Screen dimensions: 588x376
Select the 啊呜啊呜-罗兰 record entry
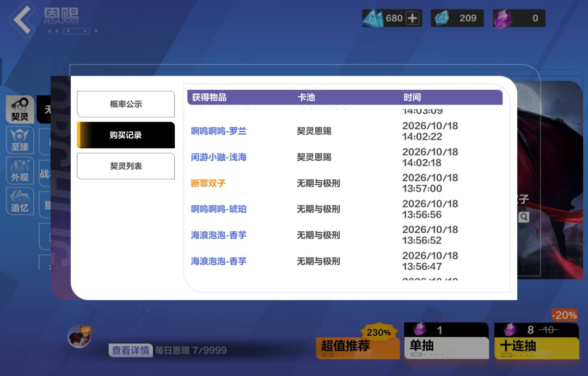pyautogui.click(x=219, y=131)
